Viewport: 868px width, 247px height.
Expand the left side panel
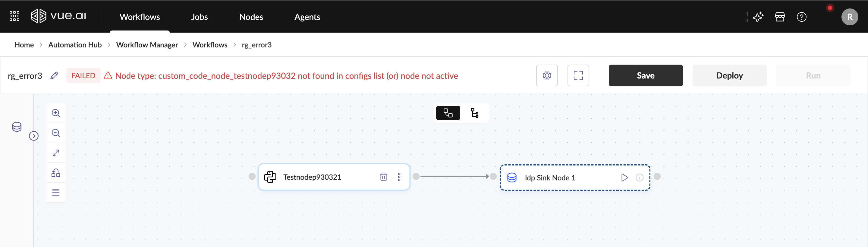(34, 136)
